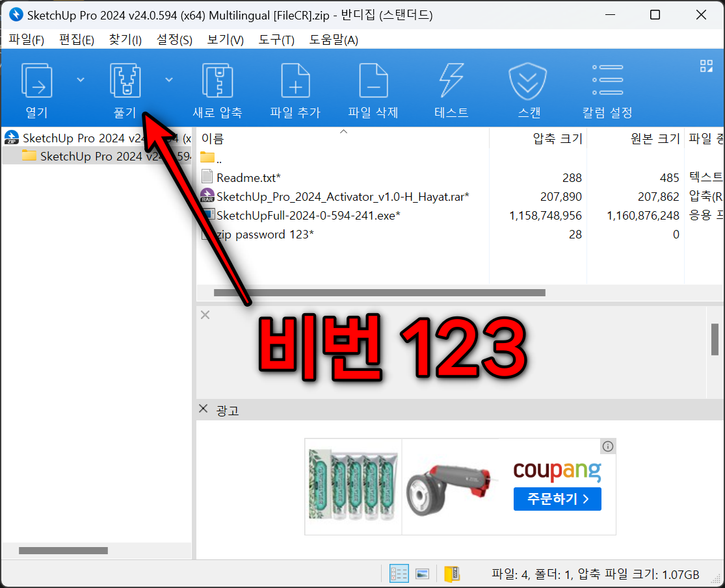Click the folder icon of the selected tree subfolder
Screen dimensions: 725x588
click(x=29, y=155)
